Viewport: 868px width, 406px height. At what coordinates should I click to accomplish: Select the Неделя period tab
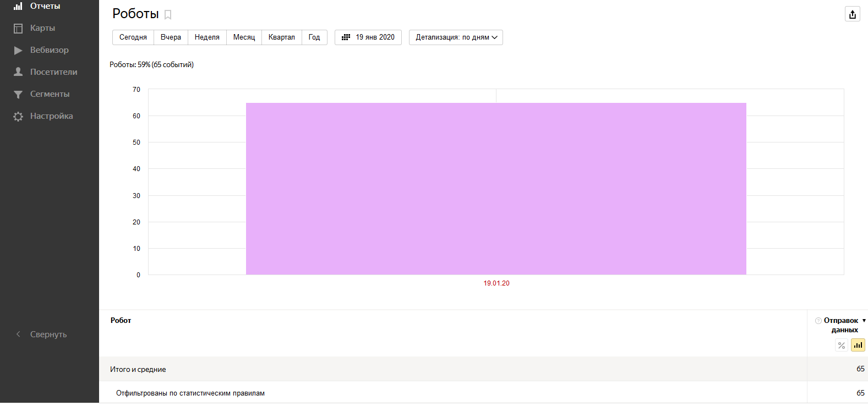[x=207, y=37]
